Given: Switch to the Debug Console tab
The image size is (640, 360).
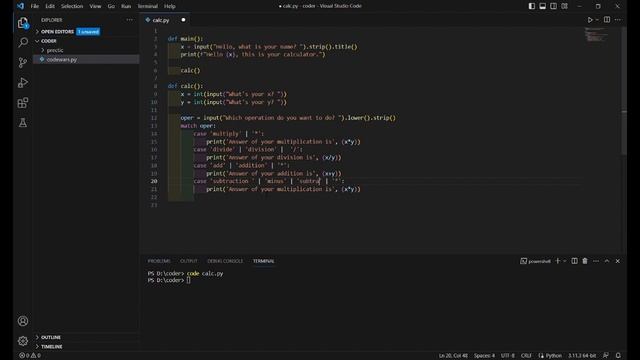Looking at the screenshot, I should click(x=225, y=261).
